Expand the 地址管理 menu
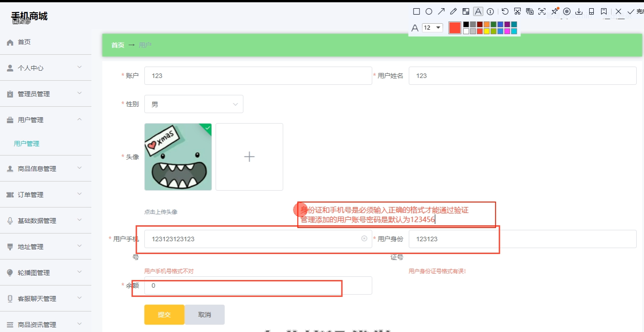644x332 pixels. point(46,247)
